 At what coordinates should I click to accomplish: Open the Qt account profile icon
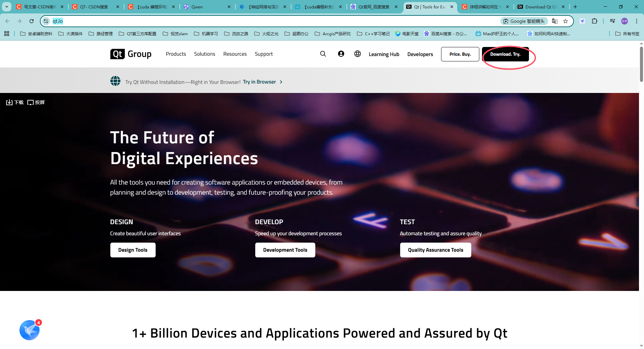tap(341, 54)
